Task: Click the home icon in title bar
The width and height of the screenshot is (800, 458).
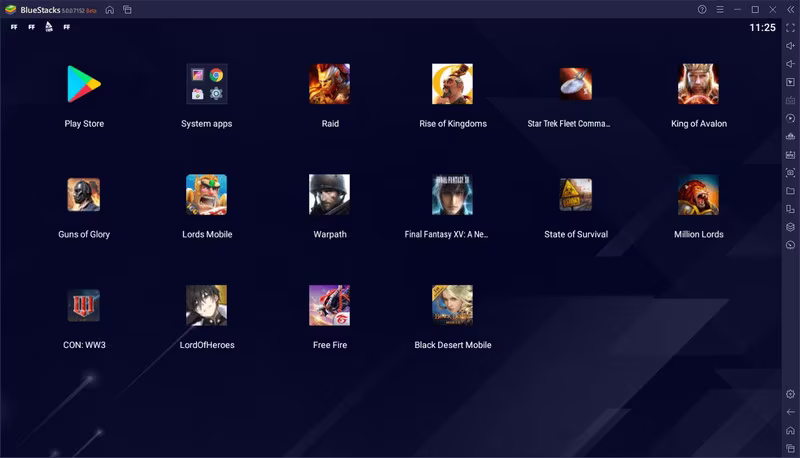Action: (x=110, y=10)
